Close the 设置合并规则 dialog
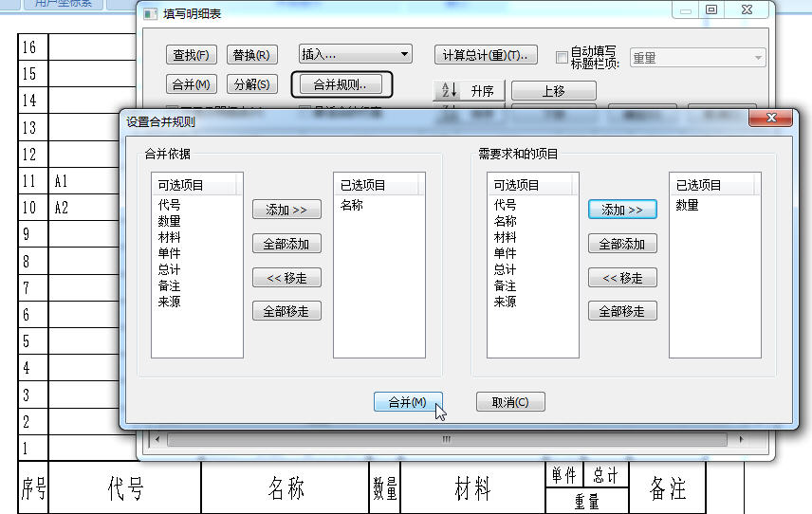Viewport: 812px width, 514px height. pyautogui.click(x=770, y=118)
